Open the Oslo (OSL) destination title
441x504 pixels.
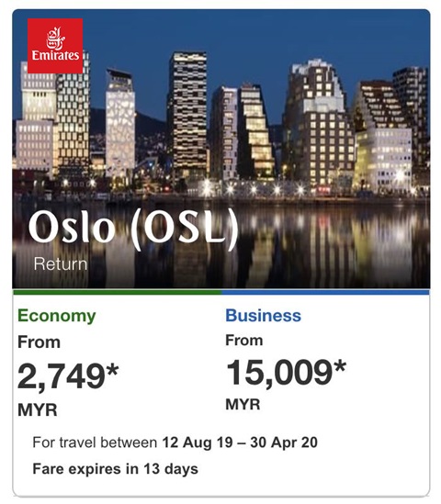click(x=133, y=228)
